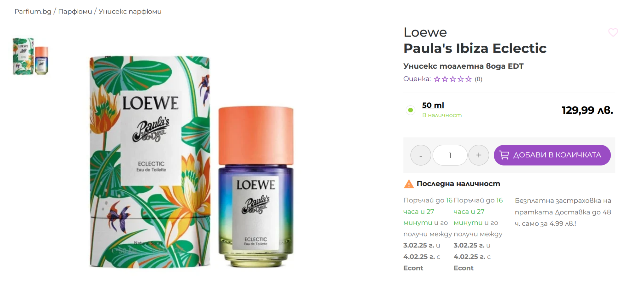
Task: Add product to wishlist with heart icon
Action: [x=613, y=32]
